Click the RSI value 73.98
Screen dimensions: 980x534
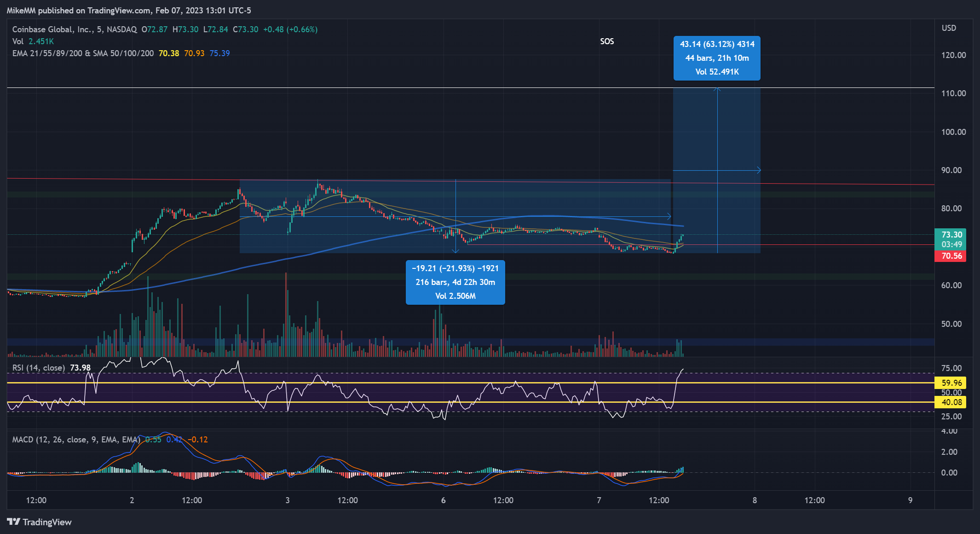[81, 368]
